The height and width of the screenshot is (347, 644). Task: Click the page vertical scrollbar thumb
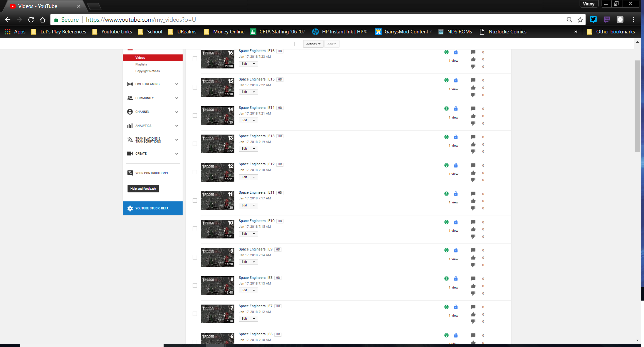[x=637, y=106]
